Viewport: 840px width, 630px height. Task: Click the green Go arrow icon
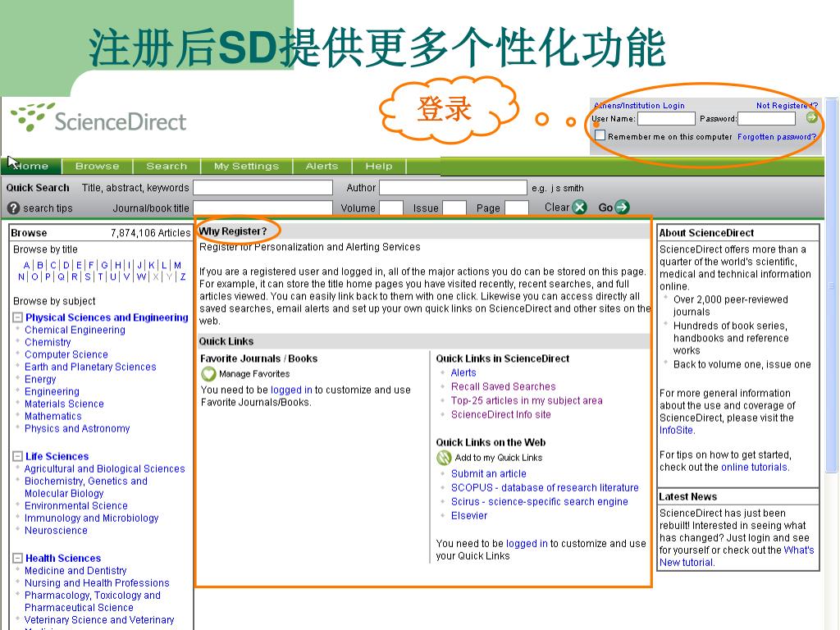[x=622, y=208]
